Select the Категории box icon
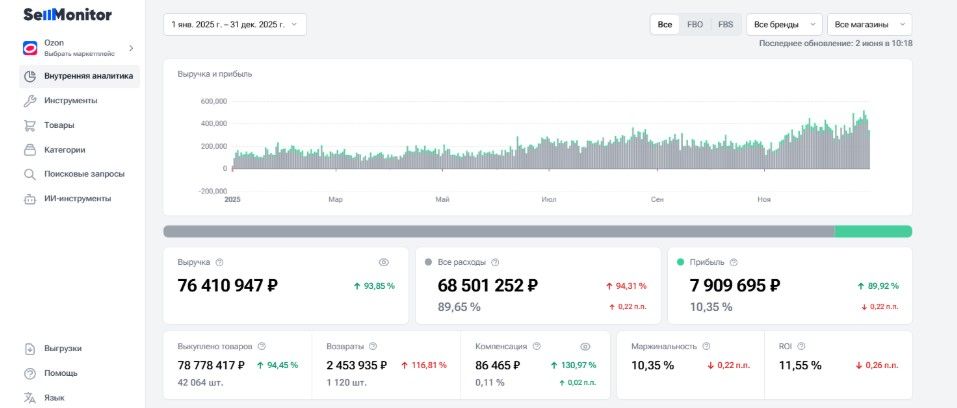The height and width of the screenshot is (408, 957). click(x=30, y=150)
